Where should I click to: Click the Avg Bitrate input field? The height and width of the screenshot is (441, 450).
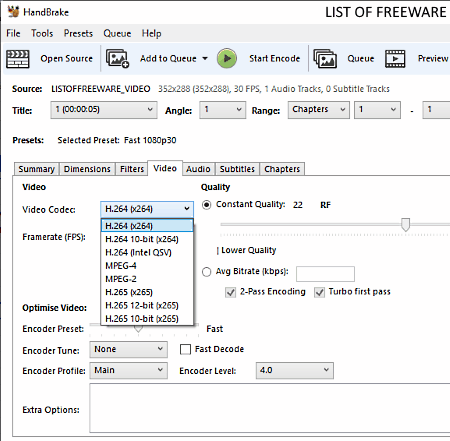tap(325, 274)
